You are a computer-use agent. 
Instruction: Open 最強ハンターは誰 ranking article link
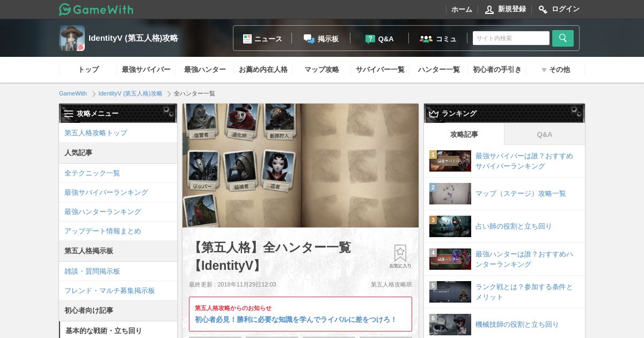click(524, 259)
